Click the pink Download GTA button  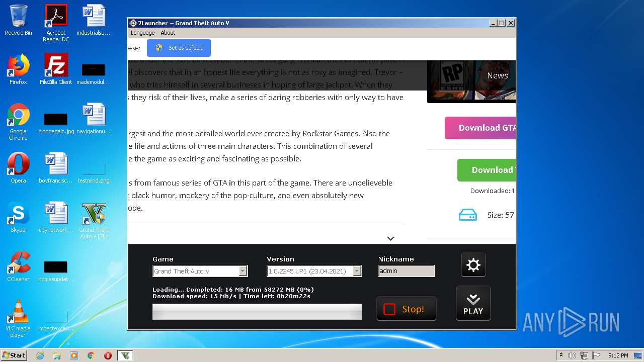[480, 128]
